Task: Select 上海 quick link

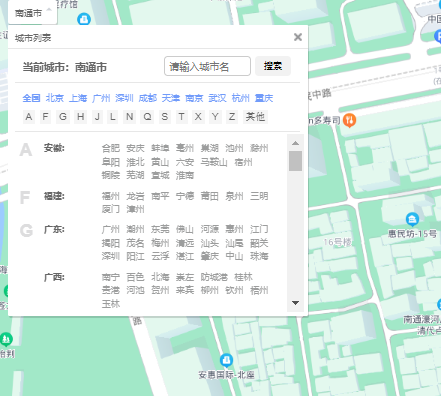Action: [x=78, y=98]
